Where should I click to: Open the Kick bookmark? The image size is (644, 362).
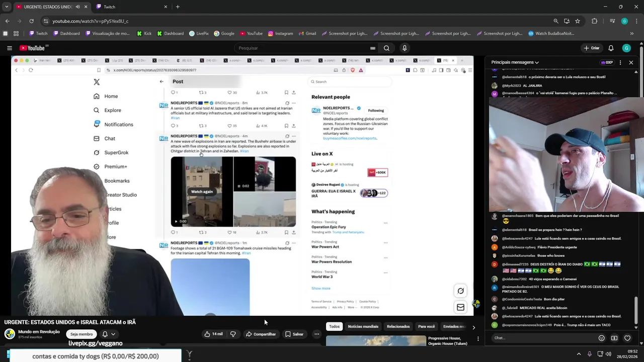[x=144, y=34]
